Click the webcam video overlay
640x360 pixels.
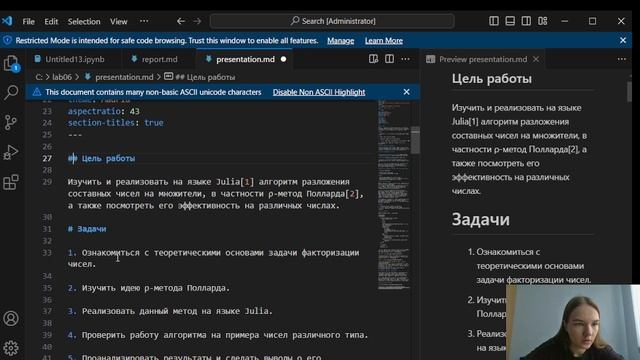point(573,322)
